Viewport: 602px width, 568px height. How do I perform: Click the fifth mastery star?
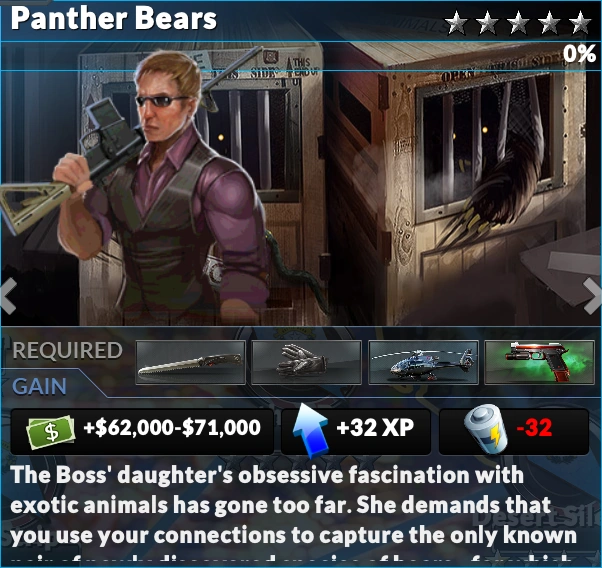pyautogui.click(x=580, y=22)
